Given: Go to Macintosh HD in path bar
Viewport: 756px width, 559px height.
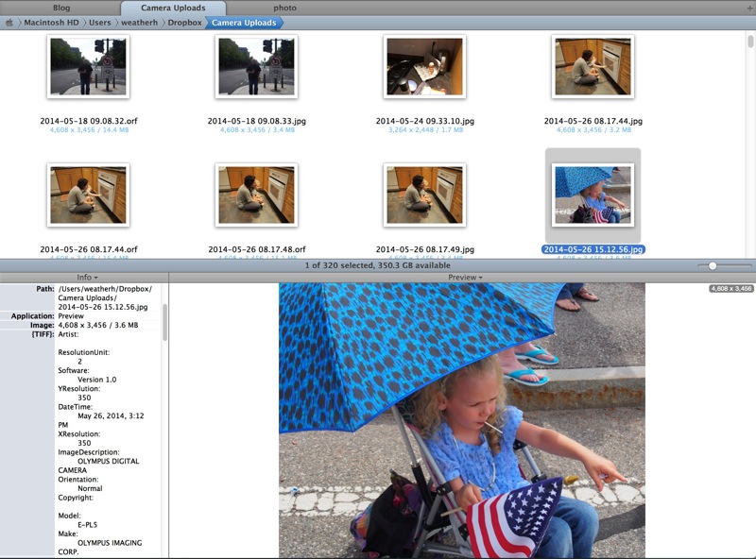Looking at the screenshot, I should [x=51, y=23].
